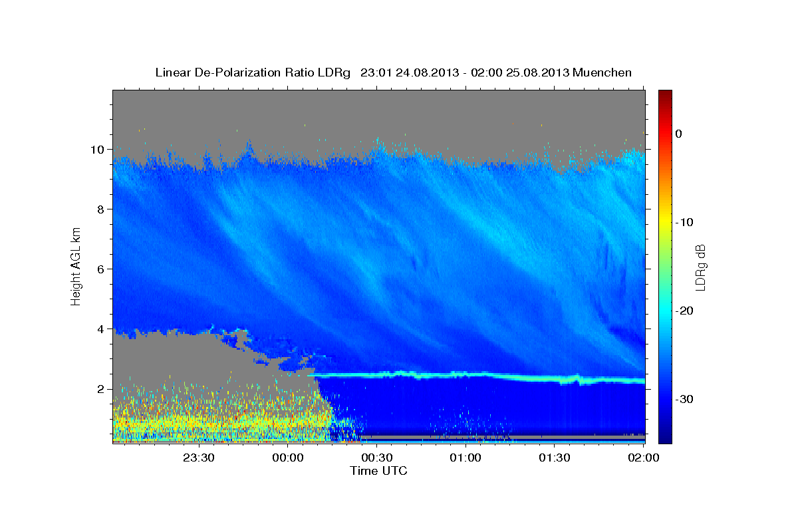The height and width of the screenshot is (532, 798).
Task: Click the 'Time UTC' axis title
Action: [378, 471]
